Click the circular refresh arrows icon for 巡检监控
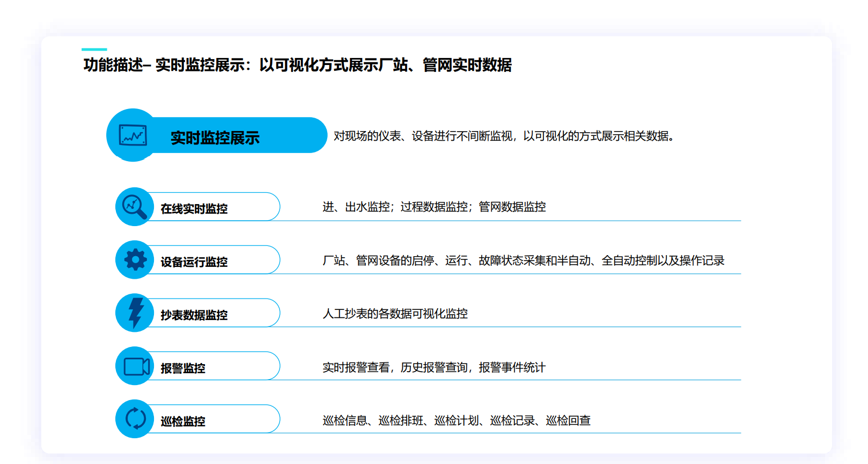Viewport: 868px width, 464px height. (x=135, y=419)
